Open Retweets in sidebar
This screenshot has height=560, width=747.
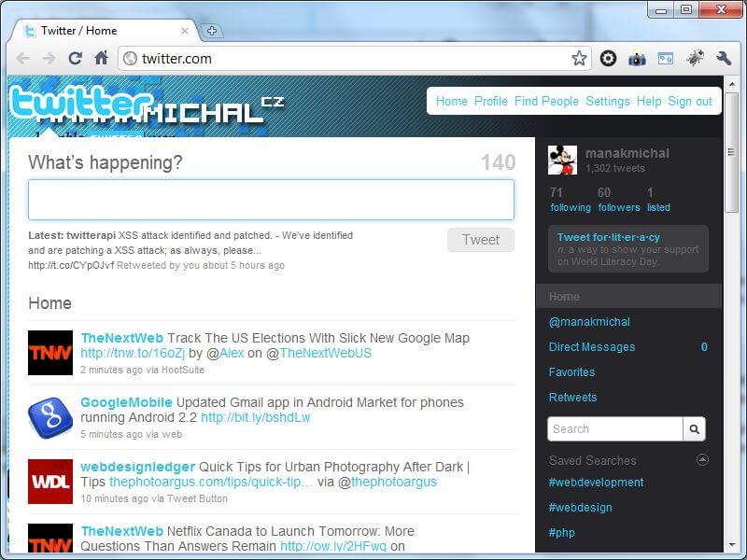(572, 398)
